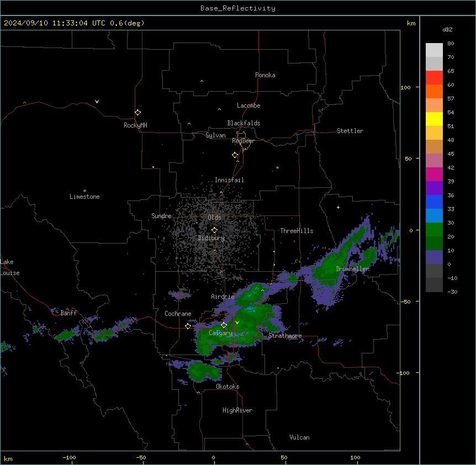Click the yellow diamond marker above RockyMH
Viewport: 476px width, 465px height.
138,113
